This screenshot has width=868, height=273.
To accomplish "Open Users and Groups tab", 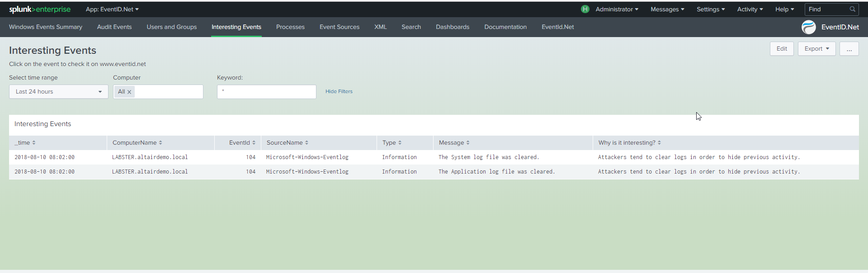I will (172, 27).
